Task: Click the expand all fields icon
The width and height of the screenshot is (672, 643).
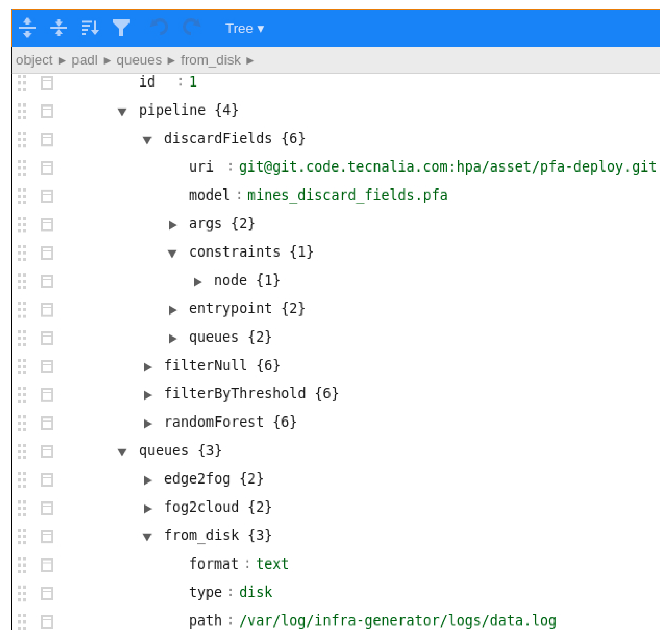Action: tap(27, 28)
